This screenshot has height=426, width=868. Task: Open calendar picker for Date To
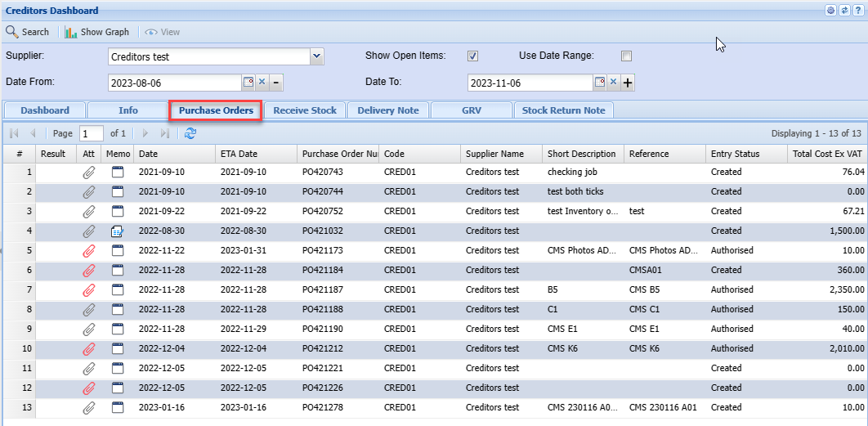tap(599, 83)
